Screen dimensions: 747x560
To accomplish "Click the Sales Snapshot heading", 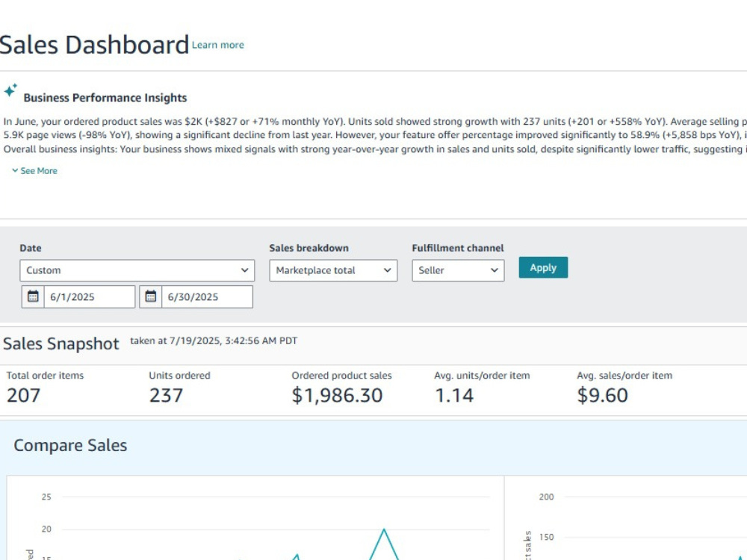I will 61,343.
